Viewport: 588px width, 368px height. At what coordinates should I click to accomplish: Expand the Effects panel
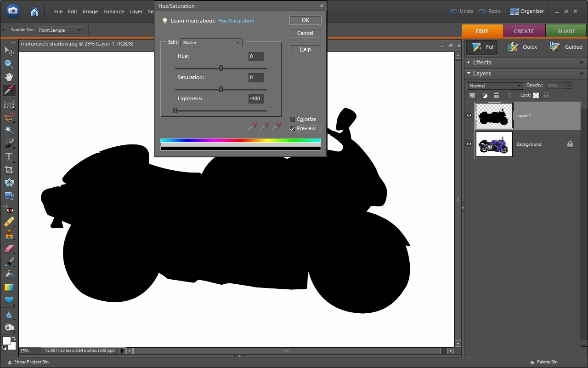(469, 63)
